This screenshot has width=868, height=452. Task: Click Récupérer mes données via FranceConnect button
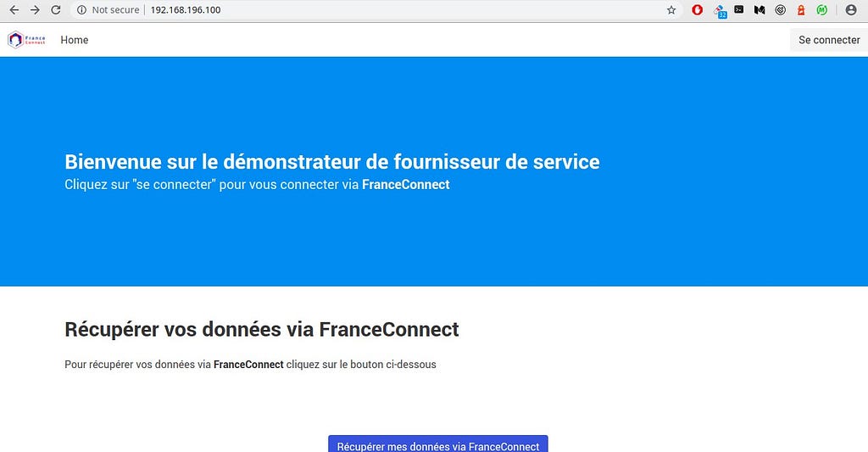click(438, 445)
